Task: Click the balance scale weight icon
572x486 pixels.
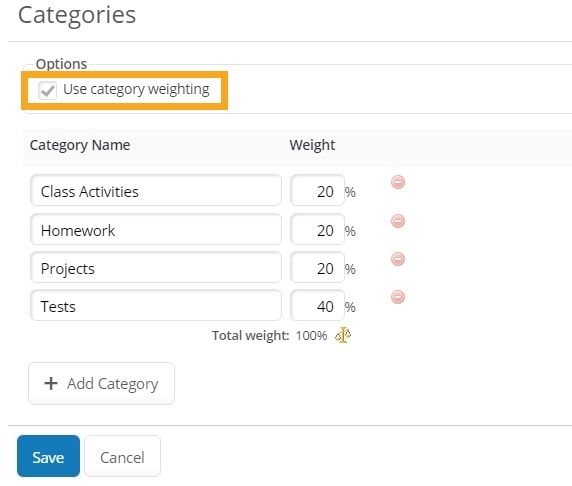Action: [x=343, y=335]
